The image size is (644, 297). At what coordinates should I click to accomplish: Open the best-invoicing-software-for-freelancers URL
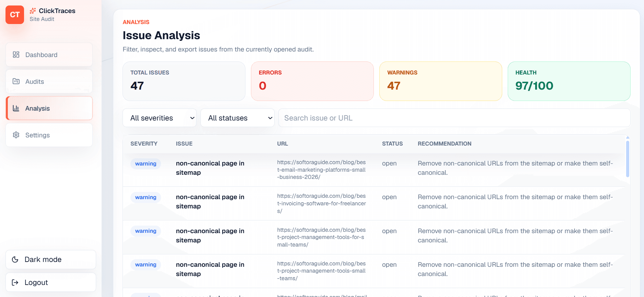pos(322,203)
